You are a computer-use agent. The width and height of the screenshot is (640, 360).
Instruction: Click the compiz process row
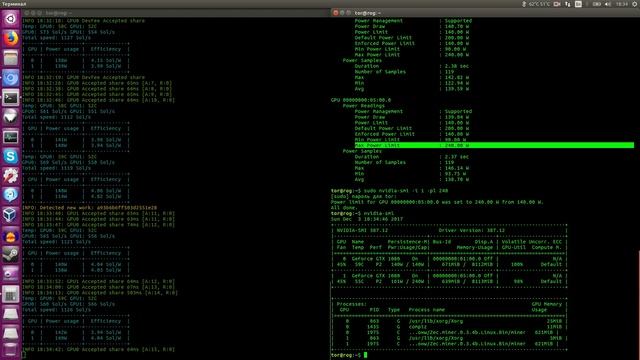[x=449, y=327]
